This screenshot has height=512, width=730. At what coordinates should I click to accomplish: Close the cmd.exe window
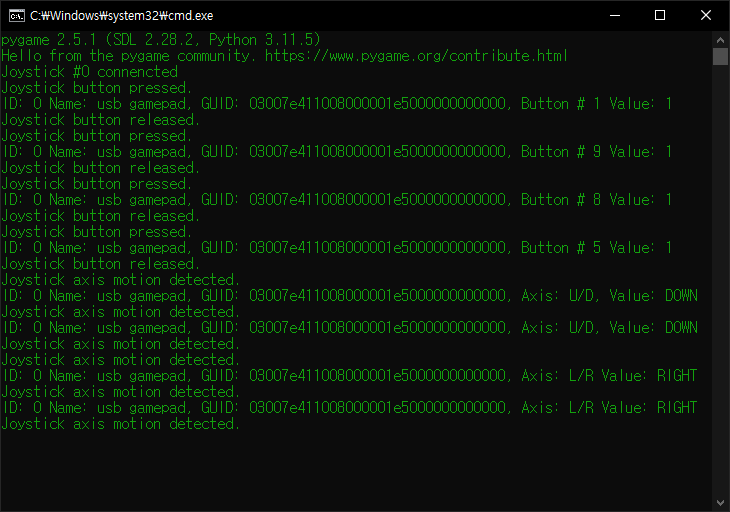[706, 15]
